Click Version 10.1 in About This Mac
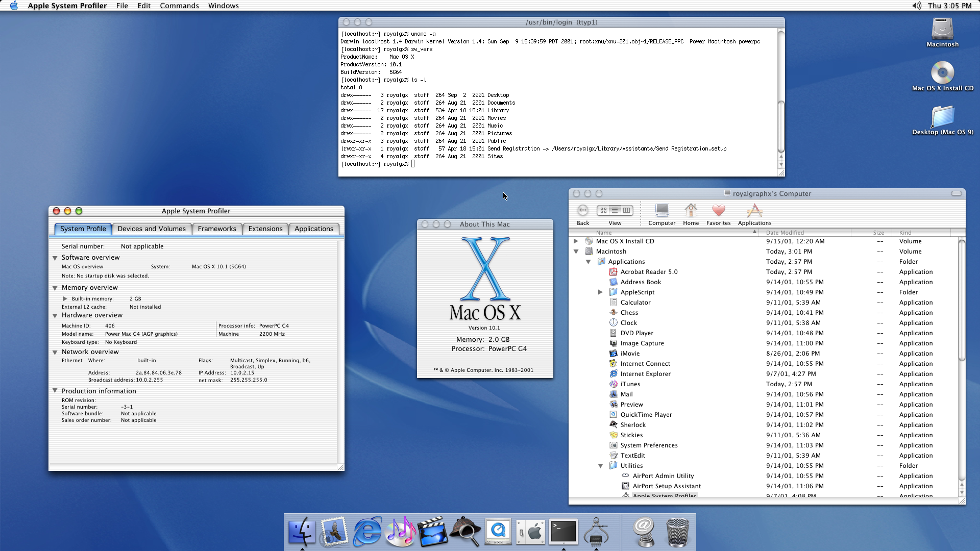980x551 pixels. (x=484, y=328)
